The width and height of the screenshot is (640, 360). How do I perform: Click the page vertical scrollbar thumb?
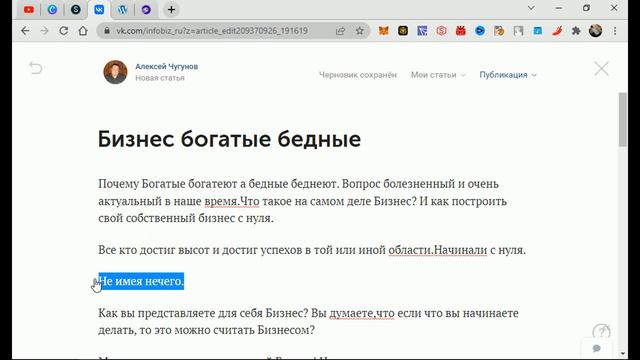[x=622, y=120]
